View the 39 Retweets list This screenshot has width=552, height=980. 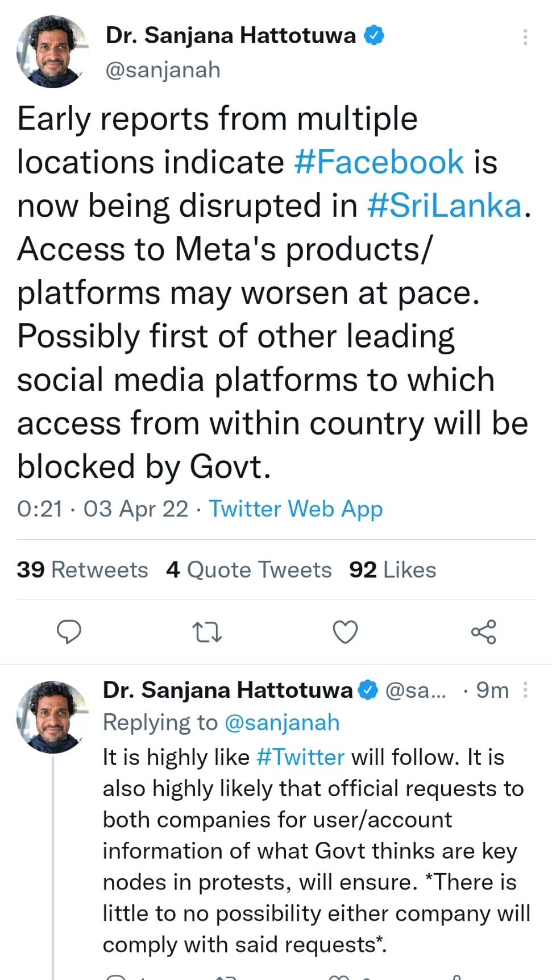click(82, 569)
